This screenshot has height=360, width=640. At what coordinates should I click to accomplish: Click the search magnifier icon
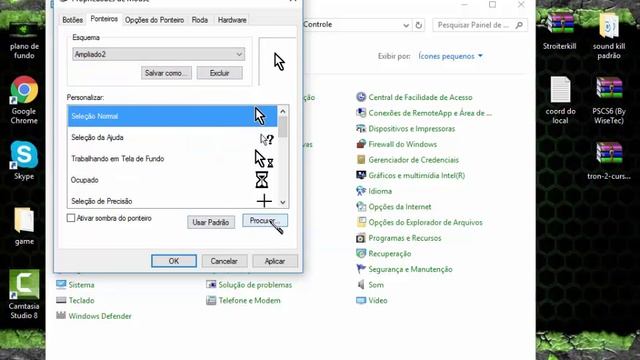click(x=519, y=25)
